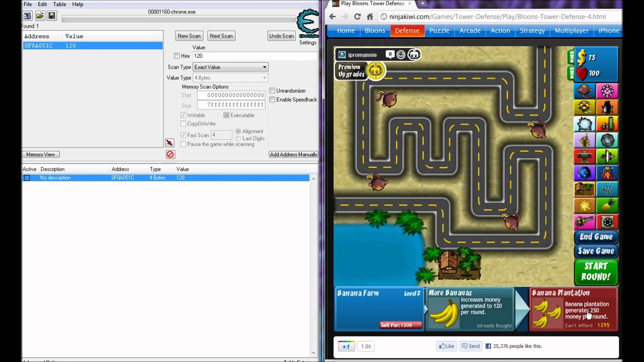Viewport: 644px width, 362px height.
Task: Open the File menu
Action: [x=28, y=4]
